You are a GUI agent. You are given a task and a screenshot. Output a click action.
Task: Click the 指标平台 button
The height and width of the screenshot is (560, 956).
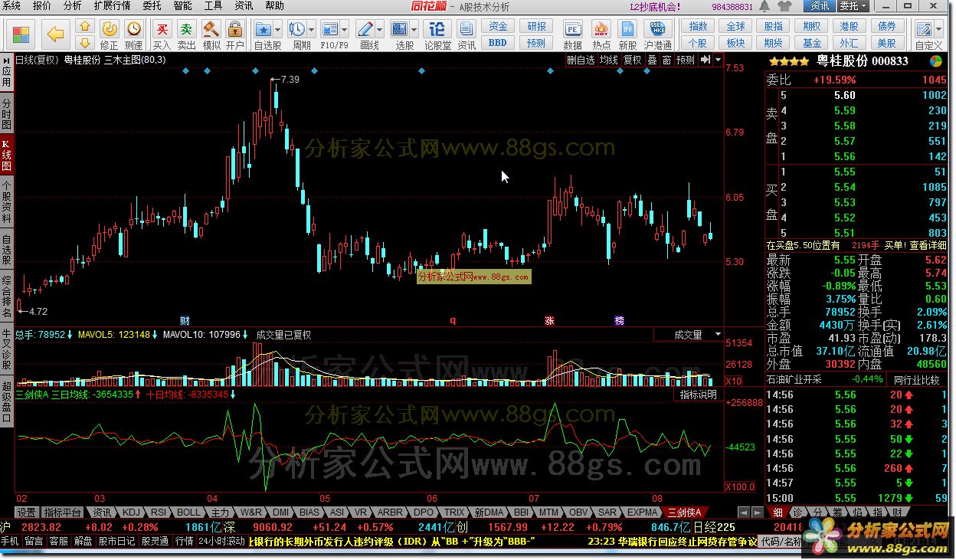click(x=63, y=513)
